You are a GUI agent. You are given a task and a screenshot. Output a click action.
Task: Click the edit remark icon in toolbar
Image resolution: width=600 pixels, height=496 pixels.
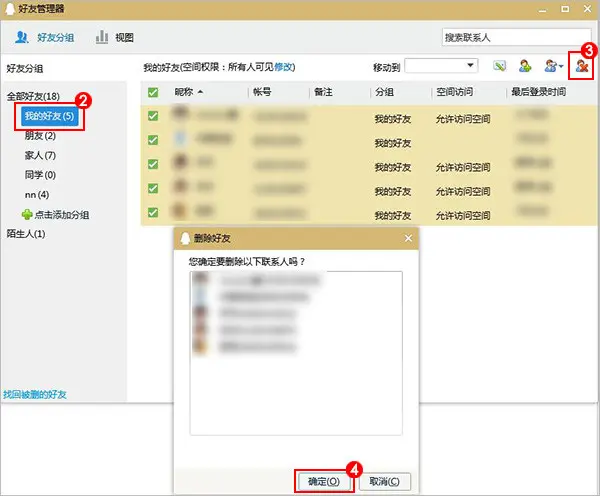coord(499,66)
